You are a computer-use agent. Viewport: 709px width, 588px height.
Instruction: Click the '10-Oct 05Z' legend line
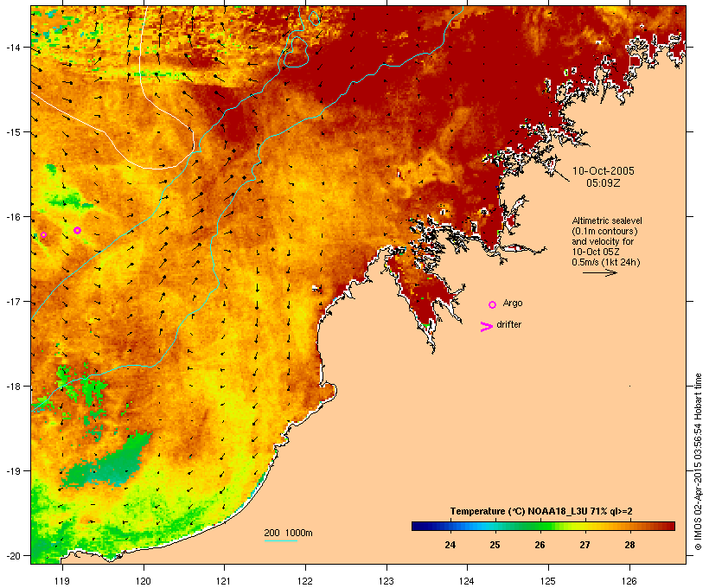coord(596,252)
